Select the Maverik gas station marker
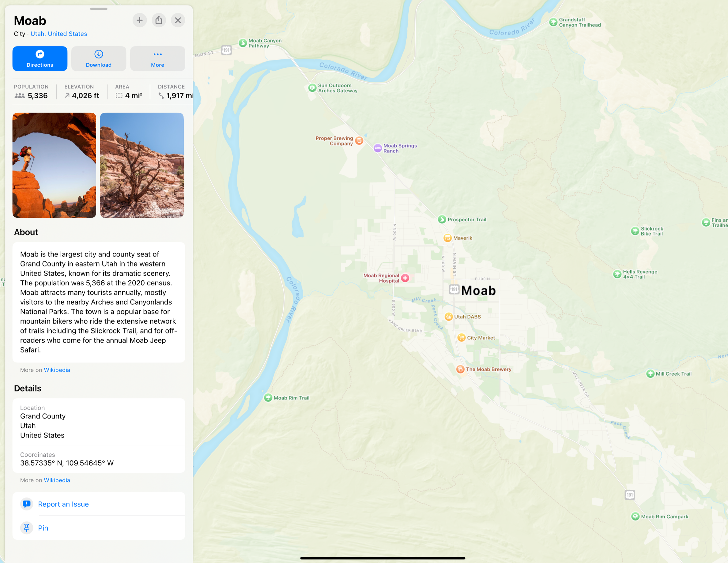Viewport: 728px width, 563px height. [447, 238]
